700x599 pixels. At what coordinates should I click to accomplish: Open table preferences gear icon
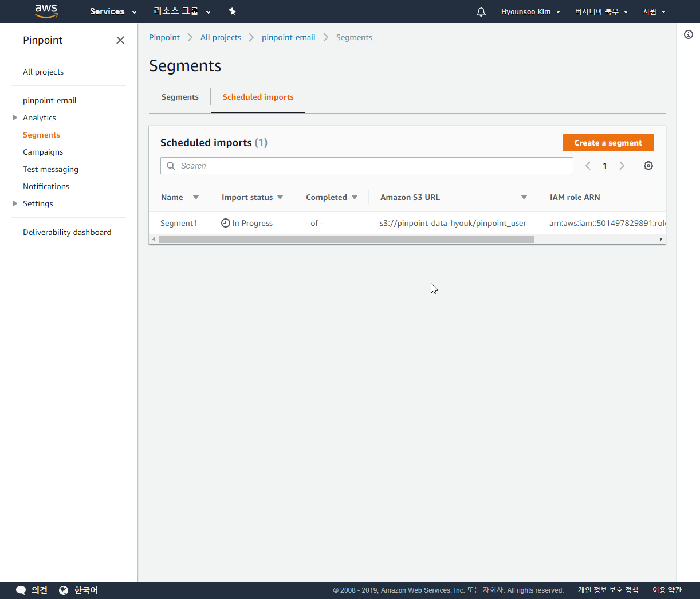tap(648, 166)
